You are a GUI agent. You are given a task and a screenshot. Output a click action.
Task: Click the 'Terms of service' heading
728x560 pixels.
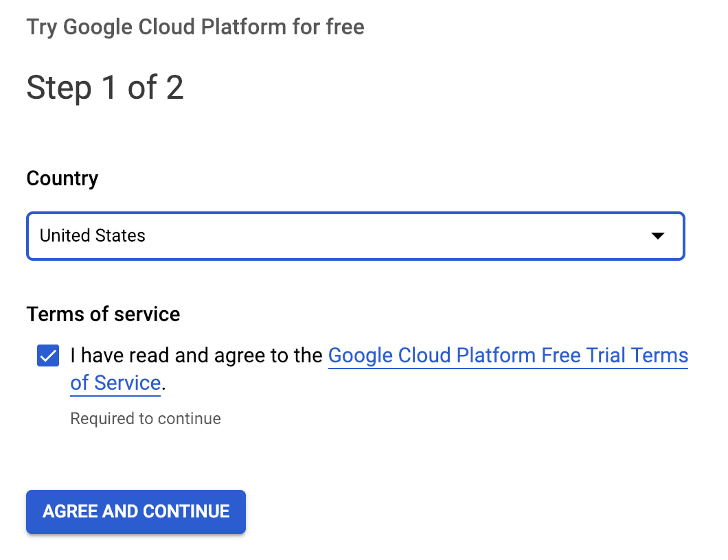103,314
